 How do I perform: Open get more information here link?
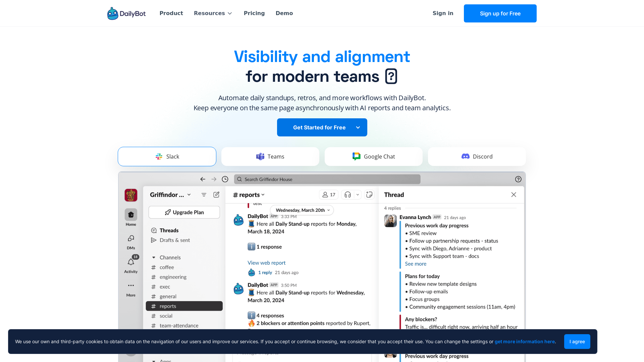coord(525,342)
